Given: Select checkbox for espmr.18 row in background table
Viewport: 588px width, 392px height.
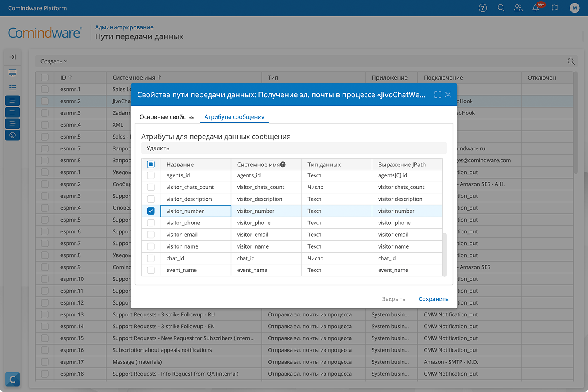Looking at the screenshot, I should [45, 374].
